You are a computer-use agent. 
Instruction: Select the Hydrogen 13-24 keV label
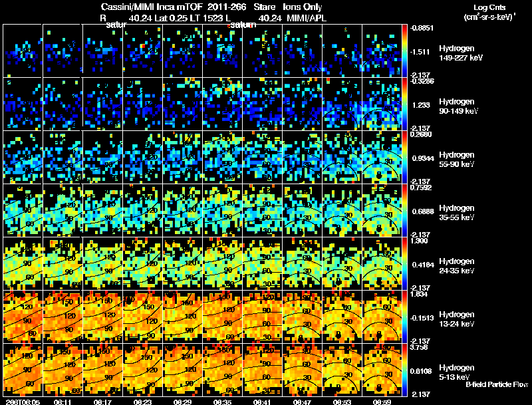click(x=457, y=319)
